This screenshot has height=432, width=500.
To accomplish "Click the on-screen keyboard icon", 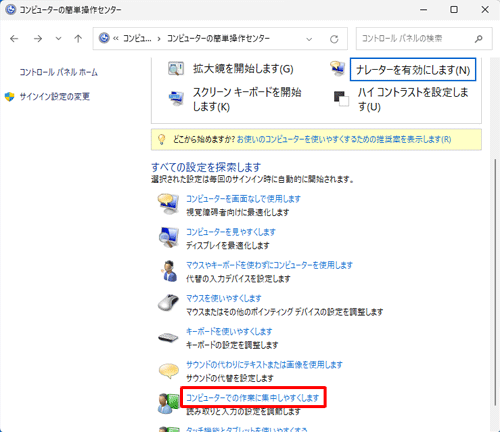I will click(x=176, y=98).
